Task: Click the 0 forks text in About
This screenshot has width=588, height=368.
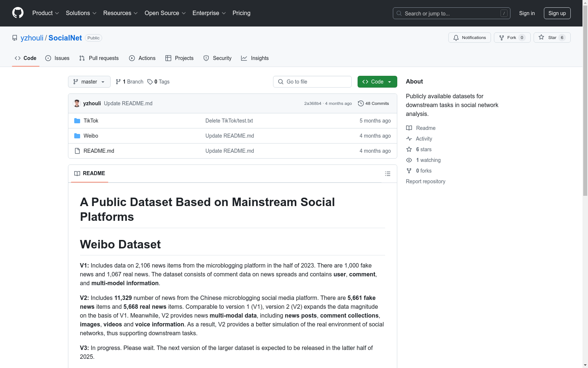Action: pos(424,171)
